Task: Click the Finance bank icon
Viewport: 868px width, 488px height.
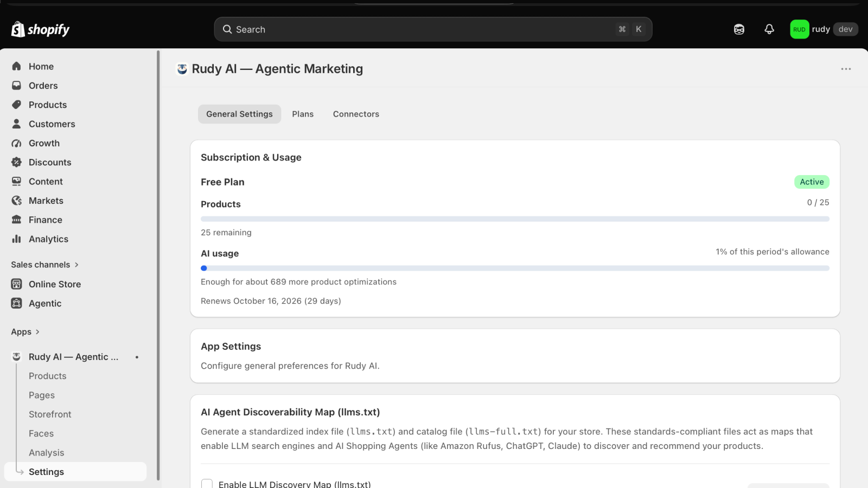Action: click(17, 220)
